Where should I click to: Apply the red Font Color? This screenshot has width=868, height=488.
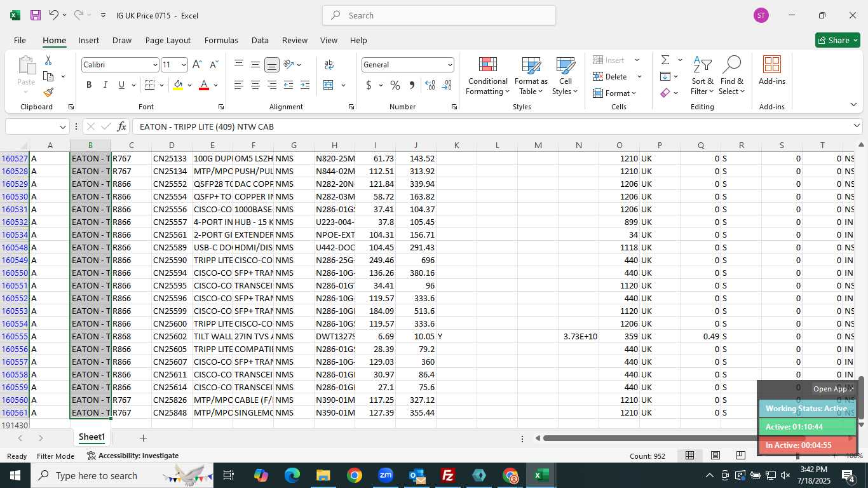tap(204, 85)
